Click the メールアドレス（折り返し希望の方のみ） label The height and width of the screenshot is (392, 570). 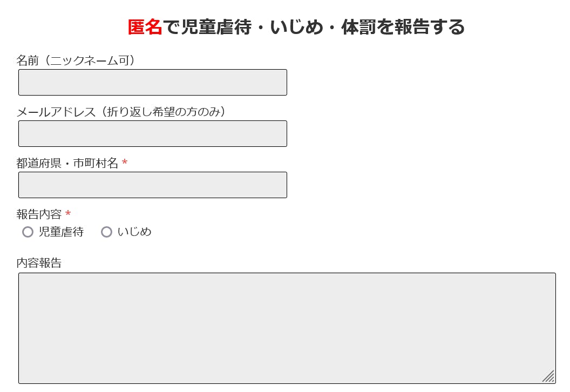tap(121, 112)
